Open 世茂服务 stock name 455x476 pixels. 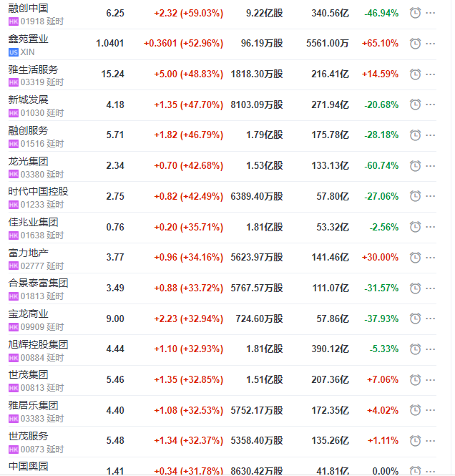[28, 436]
